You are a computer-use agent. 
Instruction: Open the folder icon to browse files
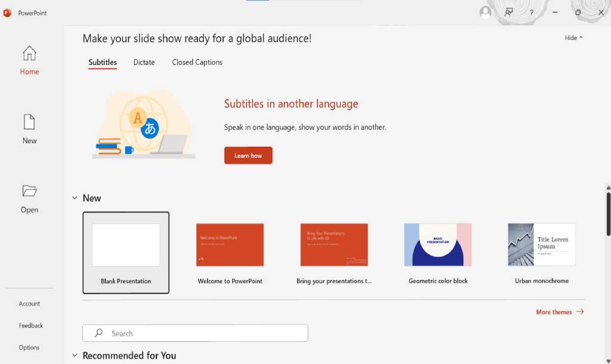pyautogui.click(x=29, y=190)
